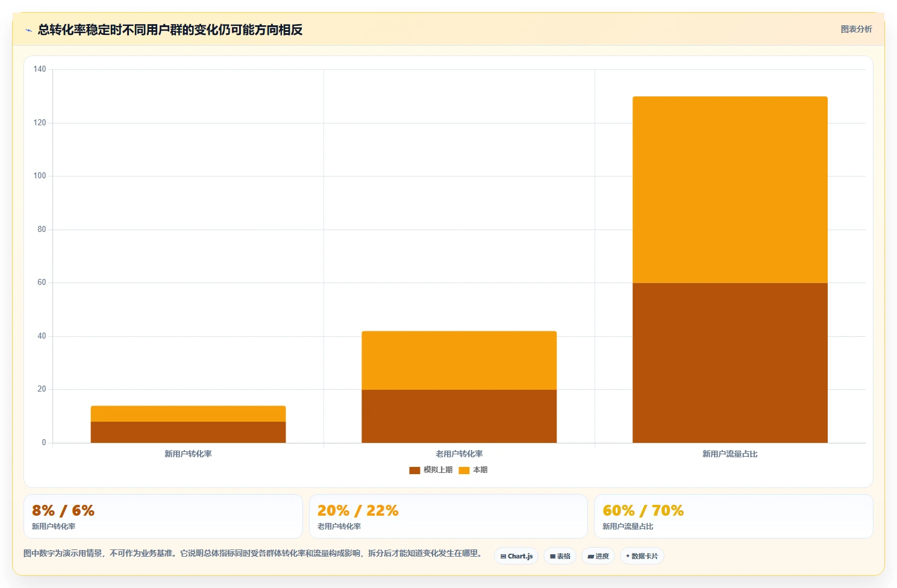Click the x-axis label 新用户转化率
Screen dimensions: 897x588
188,454
